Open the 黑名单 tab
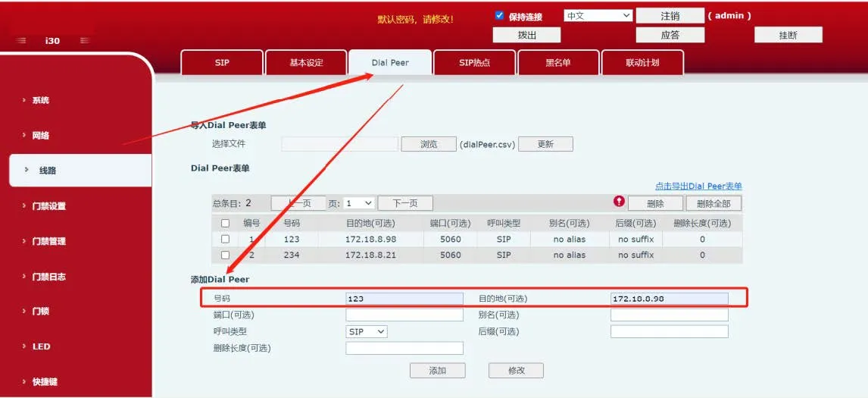Screen dimensions: 868x398 click(558, 63)
